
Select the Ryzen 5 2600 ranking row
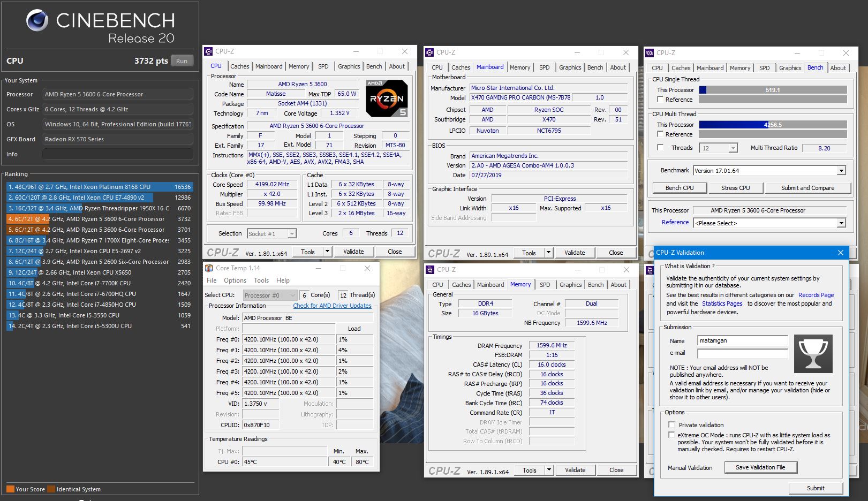tap(100, 262)
